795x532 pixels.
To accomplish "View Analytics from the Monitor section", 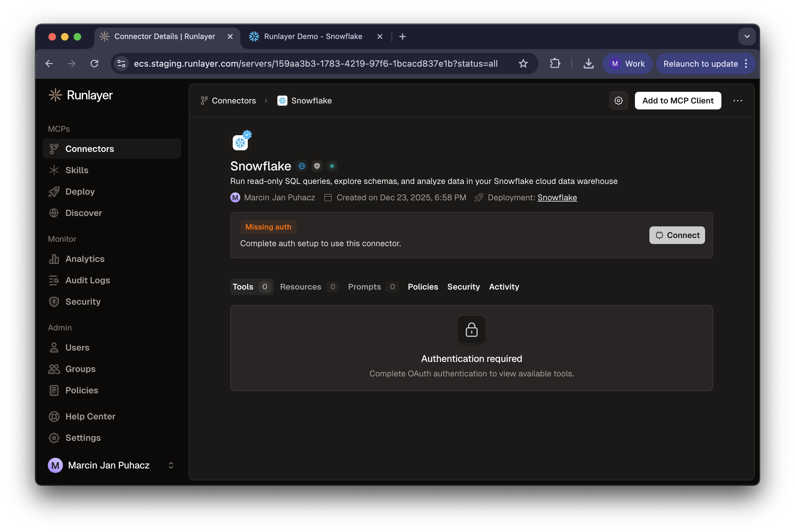I will [x=85, y=259].
